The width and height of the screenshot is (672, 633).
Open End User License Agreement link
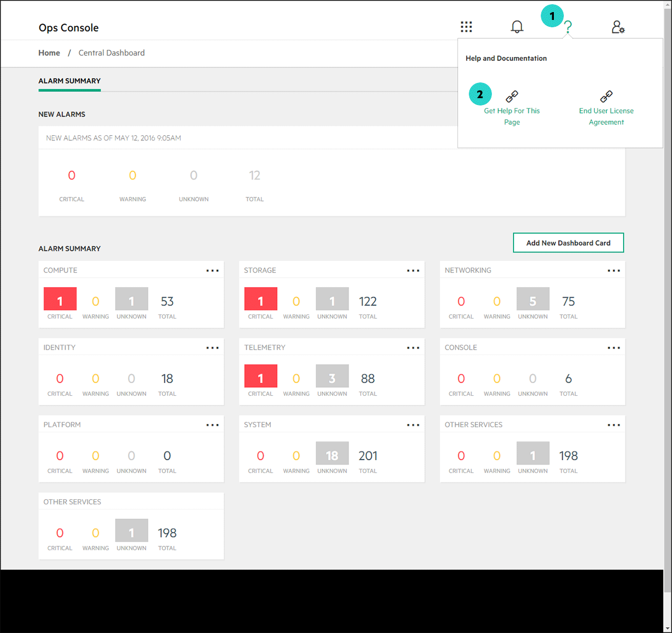coord(606,117)
